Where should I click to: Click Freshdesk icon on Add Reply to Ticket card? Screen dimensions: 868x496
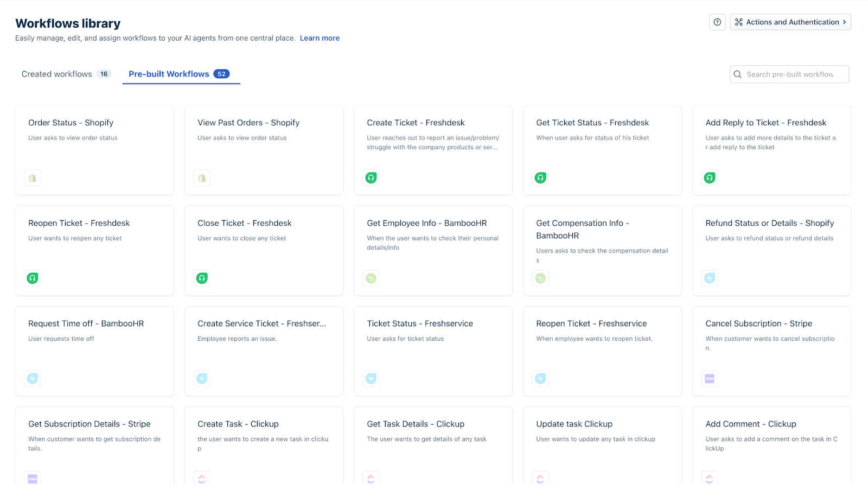(710, 177)
